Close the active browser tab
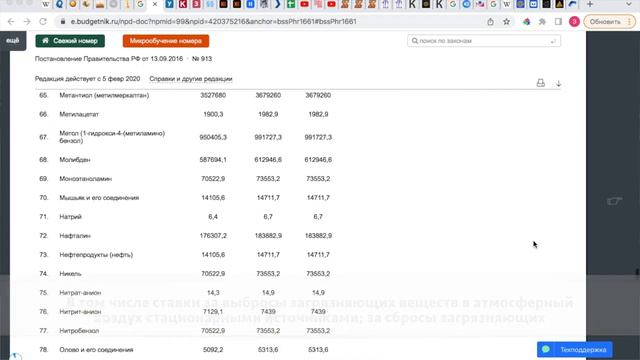 [x=155, y=4]
